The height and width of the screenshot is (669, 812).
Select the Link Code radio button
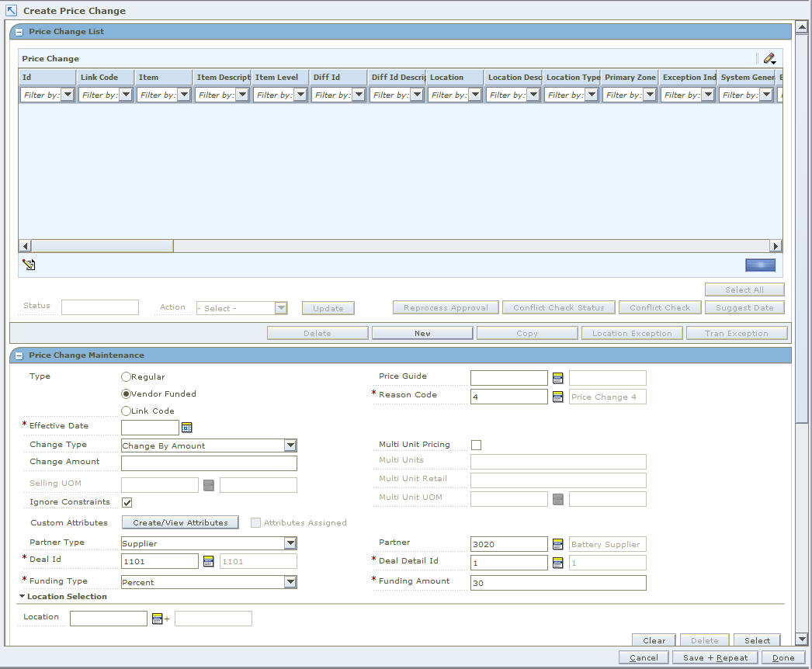126,411
